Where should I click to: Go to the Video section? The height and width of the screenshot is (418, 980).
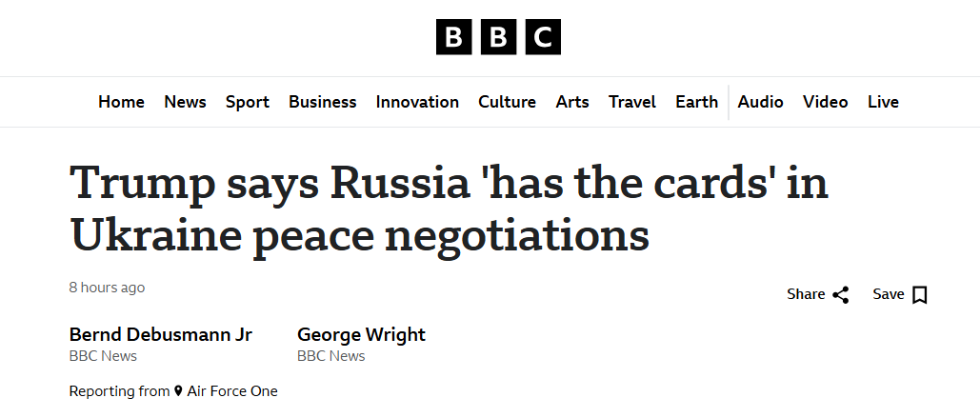825,102
